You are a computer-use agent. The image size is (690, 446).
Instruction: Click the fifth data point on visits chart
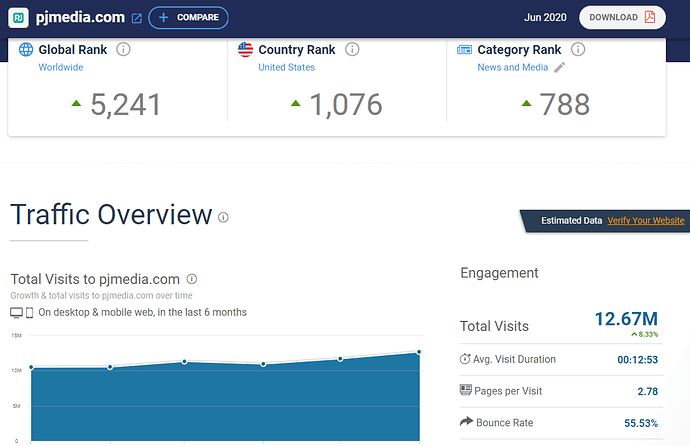[340, 359]
